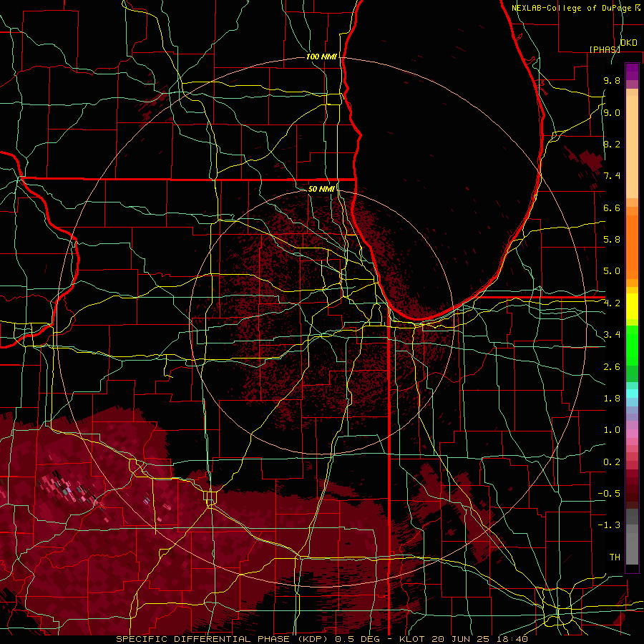Screen dimensions: 644x644
Task: Click the purple top segment of color bar
Action: pyautogui.click(x=632, y=72)
